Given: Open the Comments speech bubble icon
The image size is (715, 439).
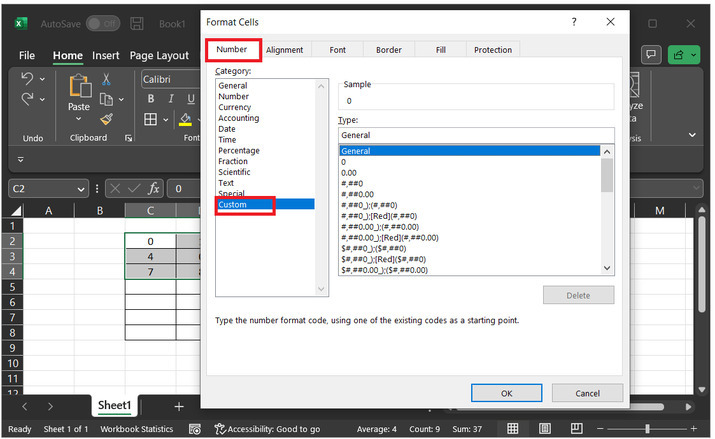Looking at the screenshot, I should point(652,55).
